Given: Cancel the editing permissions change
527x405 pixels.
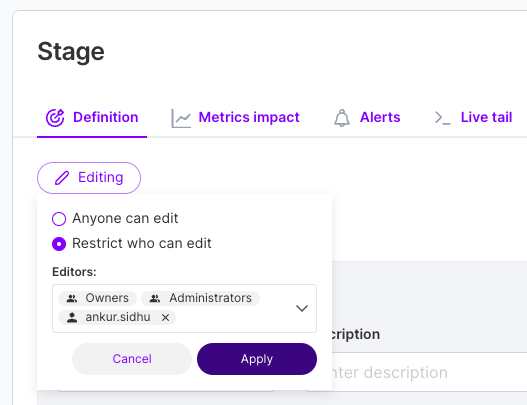Looking at the screenshot, I should click(132, 359).
